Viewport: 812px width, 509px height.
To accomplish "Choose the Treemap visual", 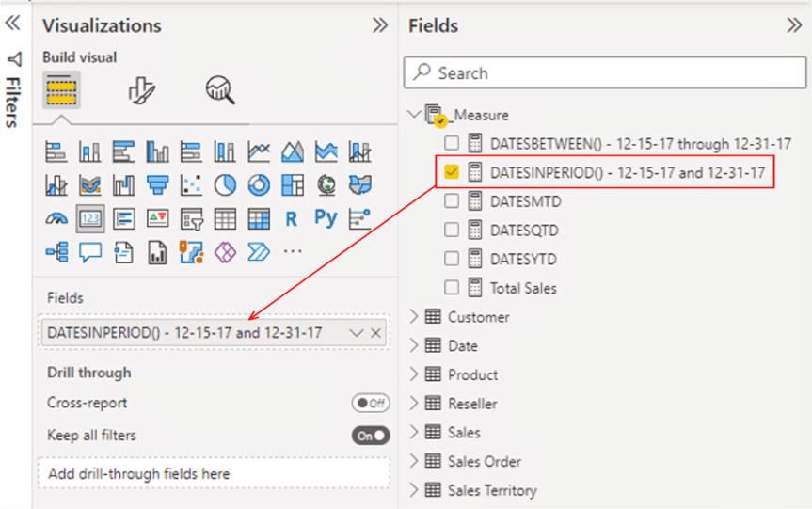I will pyautogui.click(x=292, y=185).
